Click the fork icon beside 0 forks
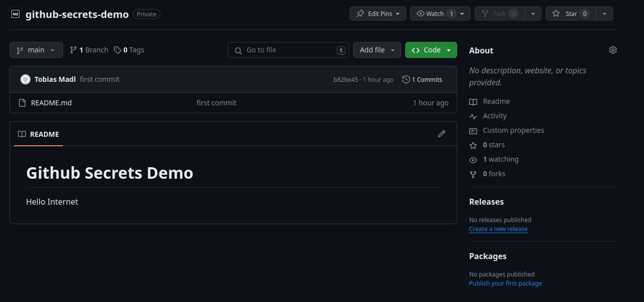Image resolution: width=644 pixels, height=302 pixels. pos(473,174)
